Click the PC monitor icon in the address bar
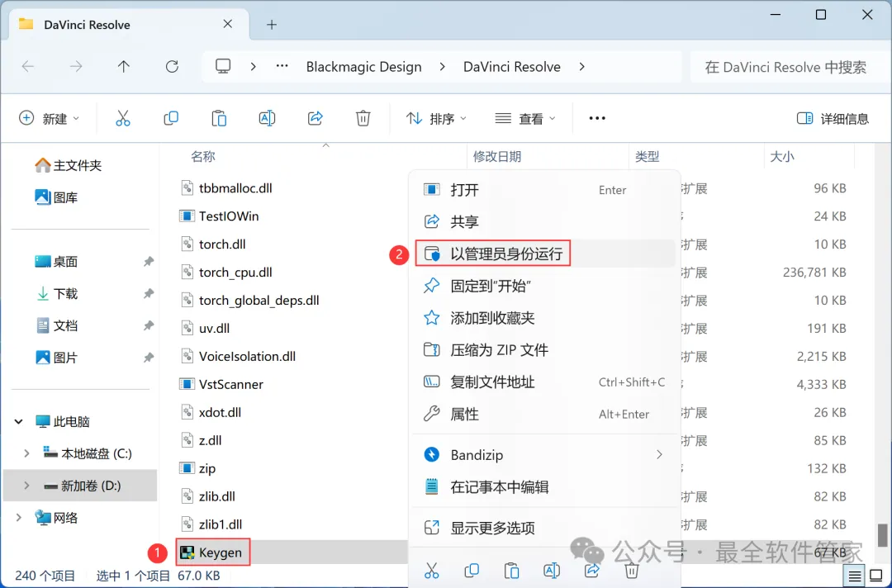The image size is (892, 588). [223, 67]
